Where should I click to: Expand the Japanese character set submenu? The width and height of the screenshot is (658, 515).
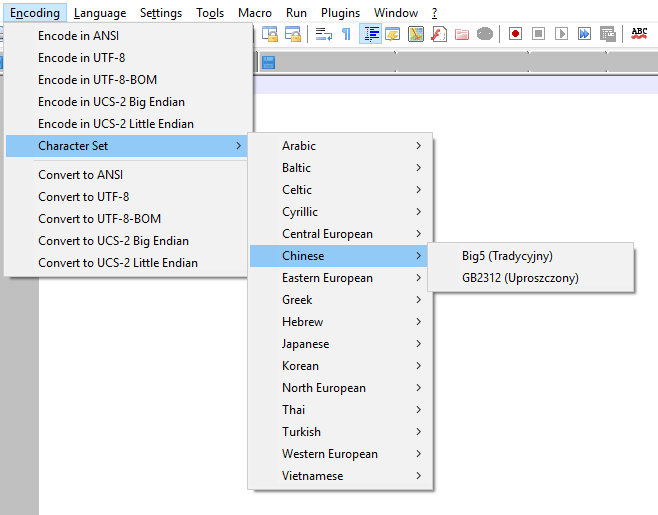[x=340, y=344]
